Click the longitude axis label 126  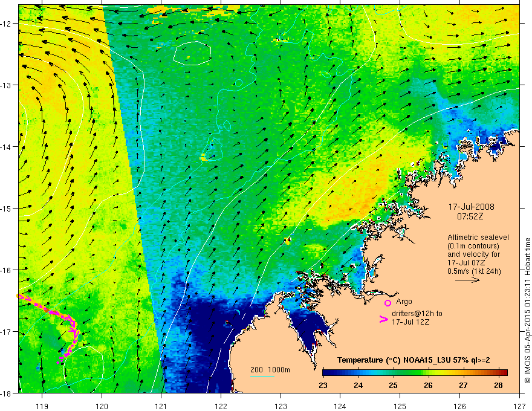459,406
